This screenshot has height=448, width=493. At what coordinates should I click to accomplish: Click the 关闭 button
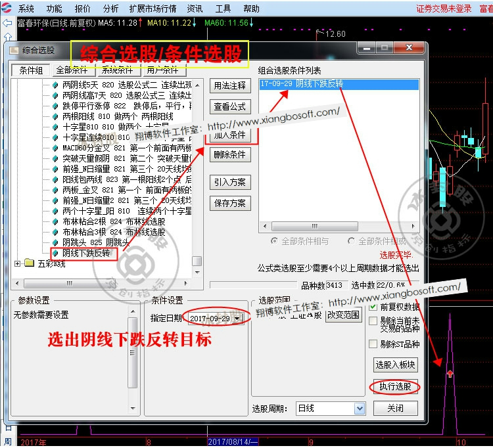(396, 408)
